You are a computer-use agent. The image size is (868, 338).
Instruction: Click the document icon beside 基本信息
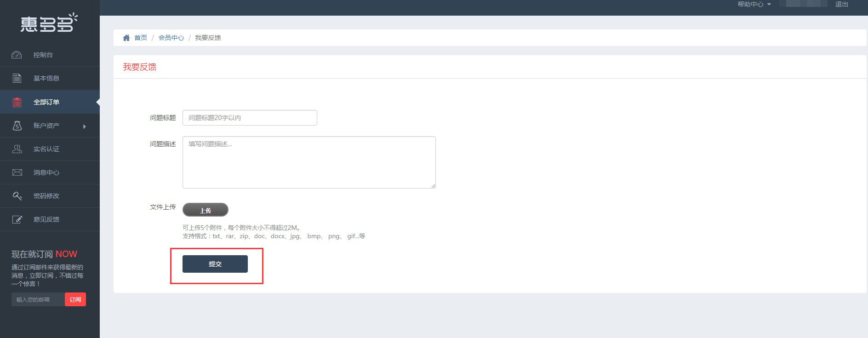point(17,78)
